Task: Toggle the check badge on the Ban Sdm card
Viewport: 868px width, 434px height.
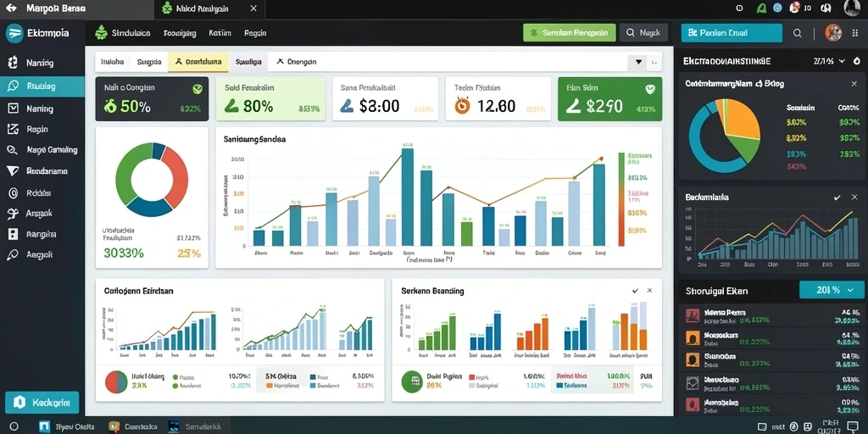Action: click(650, 88)
